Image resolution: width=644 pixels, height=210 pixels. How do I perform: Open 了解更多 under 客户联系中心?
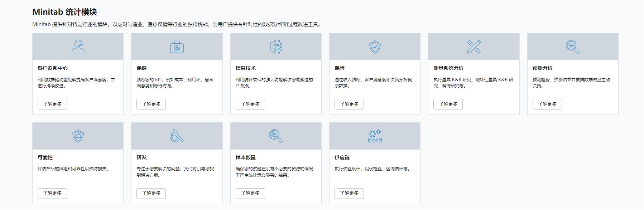point(52,104)
